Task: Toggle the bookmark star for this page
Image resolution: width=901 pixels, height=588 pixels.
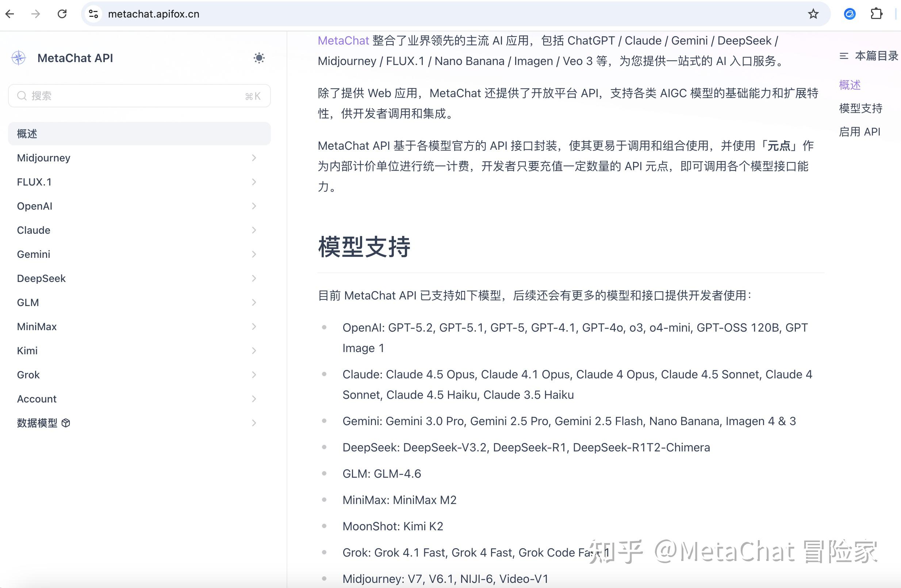Action: pos(813,14)
